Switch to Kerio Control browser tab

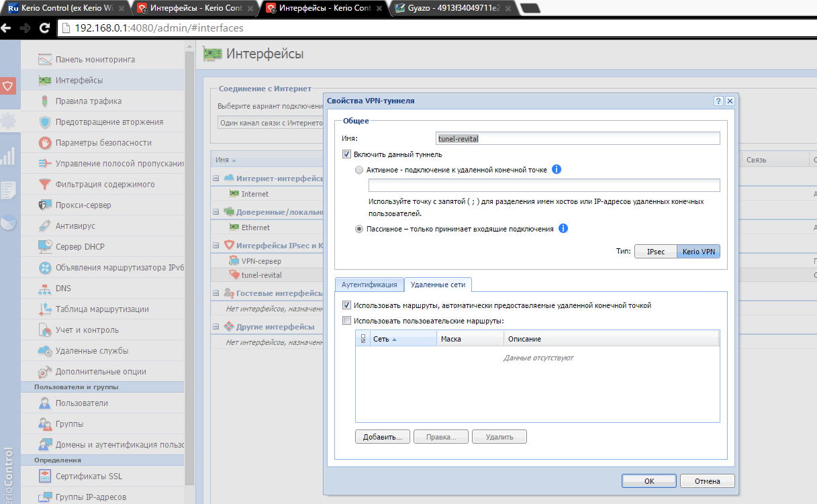(64, 8)
